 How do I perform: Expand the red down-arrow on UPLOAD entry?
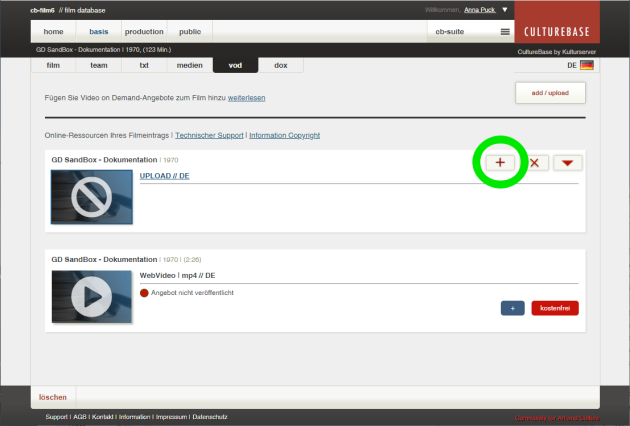[x=567, y=163]
